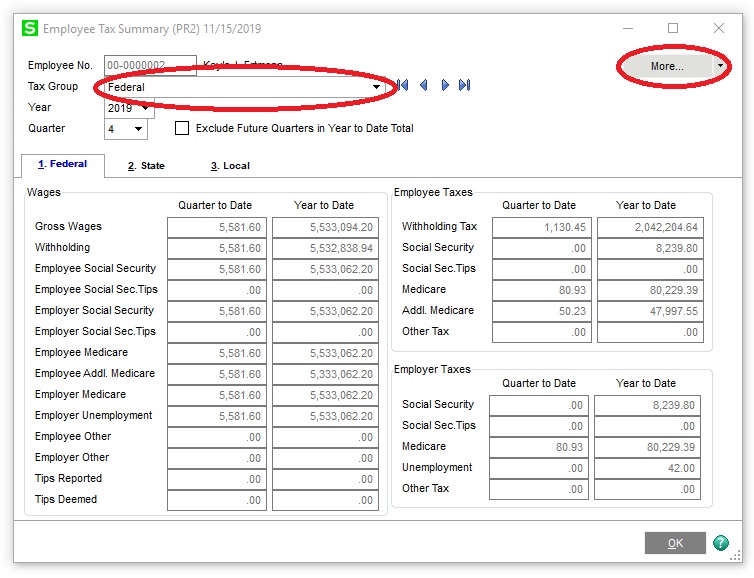Go to the next tax group record
This screenshot has width=754, height=578.
click(445, 86)
